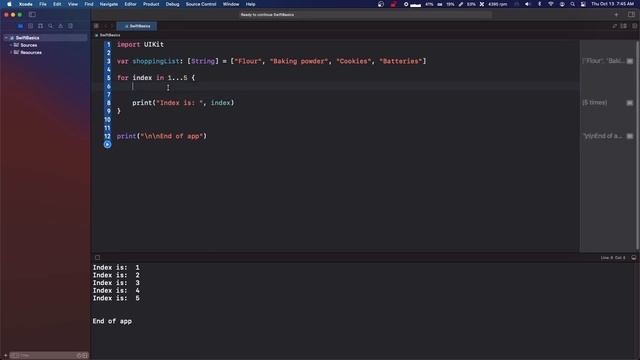Hide the console pane icon
The width and height of the screenshot is (640, 360).
tap(633, 258)
